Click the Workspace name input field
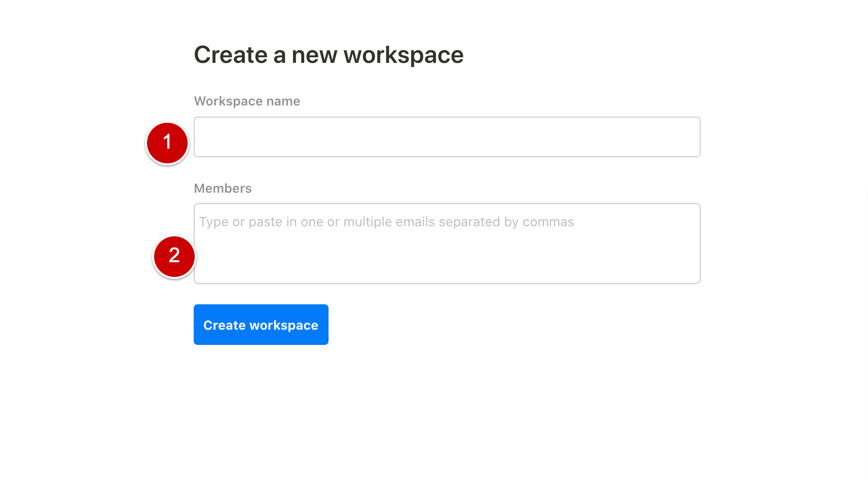868x494 pixels. pos(447,137)
